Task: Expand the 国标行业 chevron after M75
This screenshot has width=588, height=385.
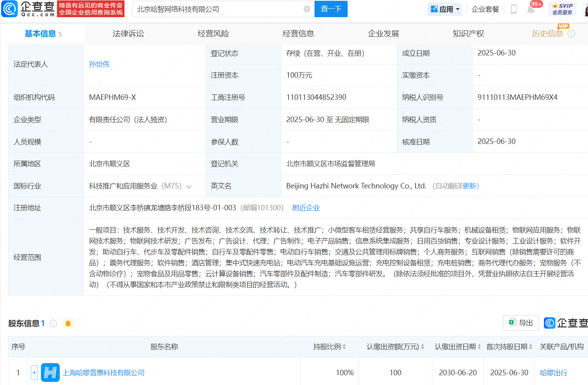Action: coord(189,187)
